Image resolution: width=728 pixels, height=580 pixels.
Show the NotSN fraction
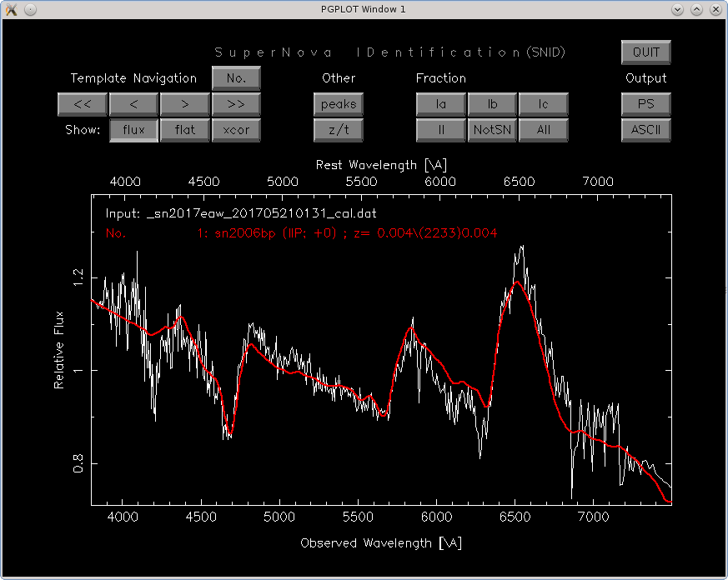[492, 130]
